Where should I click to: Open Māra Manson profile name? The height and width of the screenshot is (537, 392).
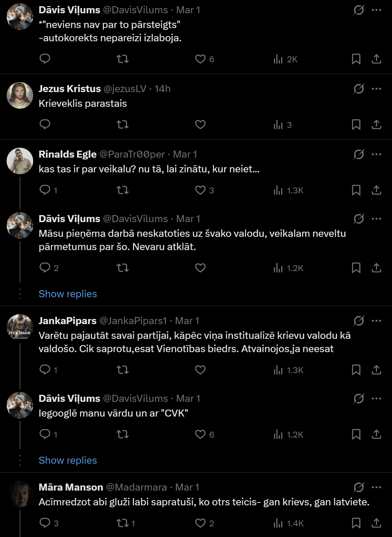click(71, 487)
